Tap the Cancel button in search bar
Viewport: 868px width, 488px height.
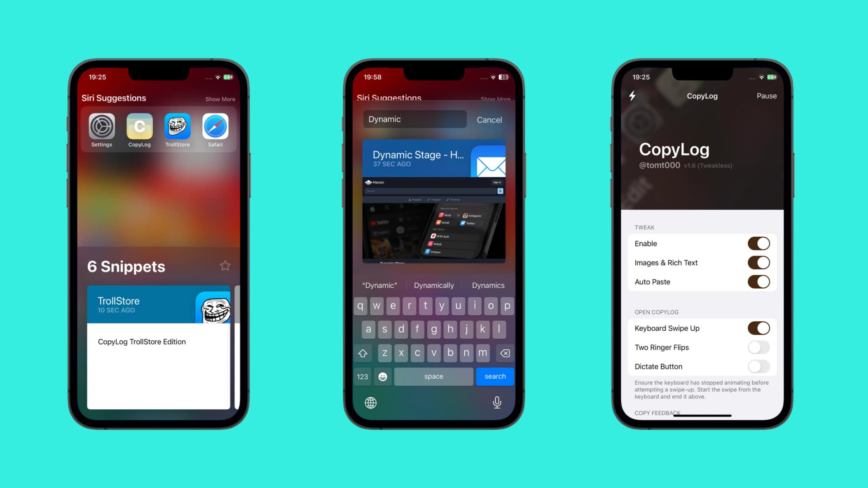point(490,120)
